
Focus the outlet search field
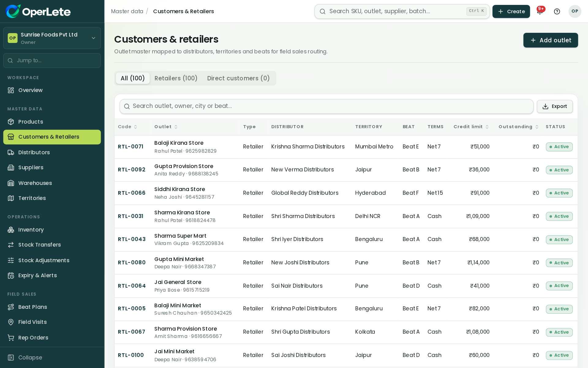(x=326, y=106)
